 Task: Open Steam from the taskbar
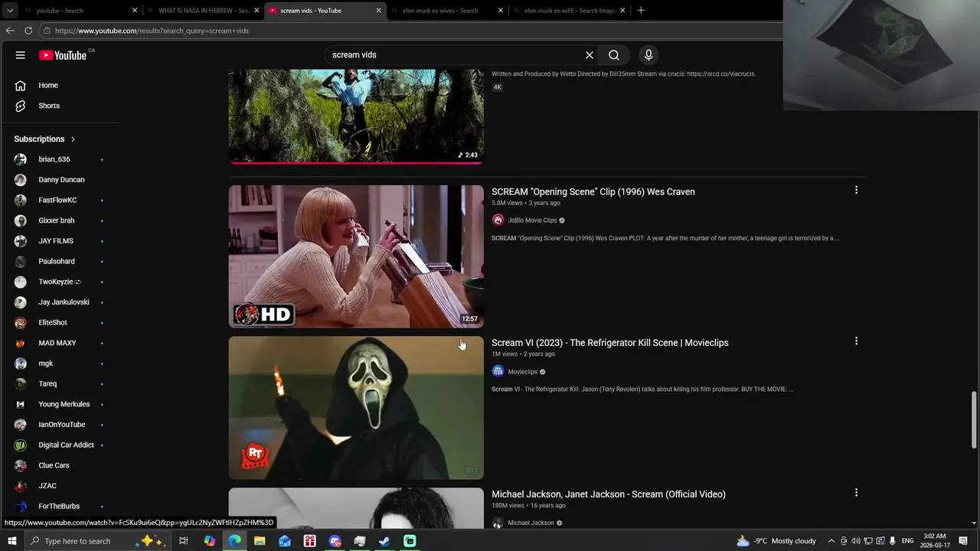coord(384,541)
